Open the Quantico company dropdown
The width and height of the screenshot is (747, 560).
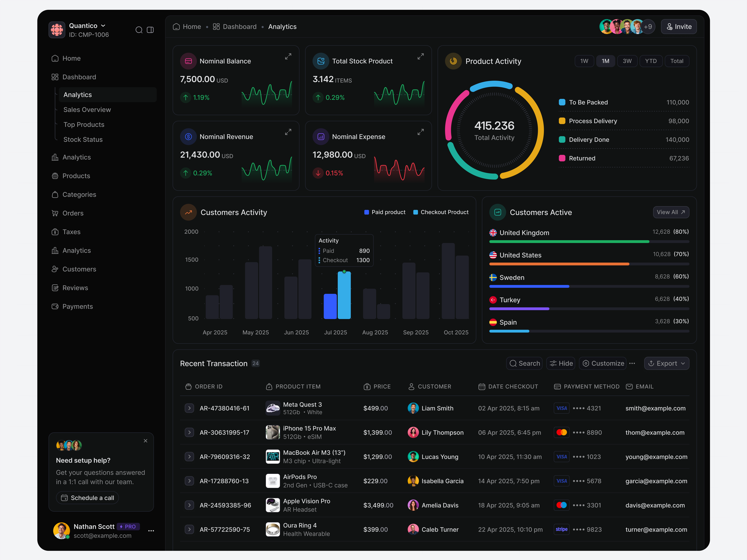86,25
